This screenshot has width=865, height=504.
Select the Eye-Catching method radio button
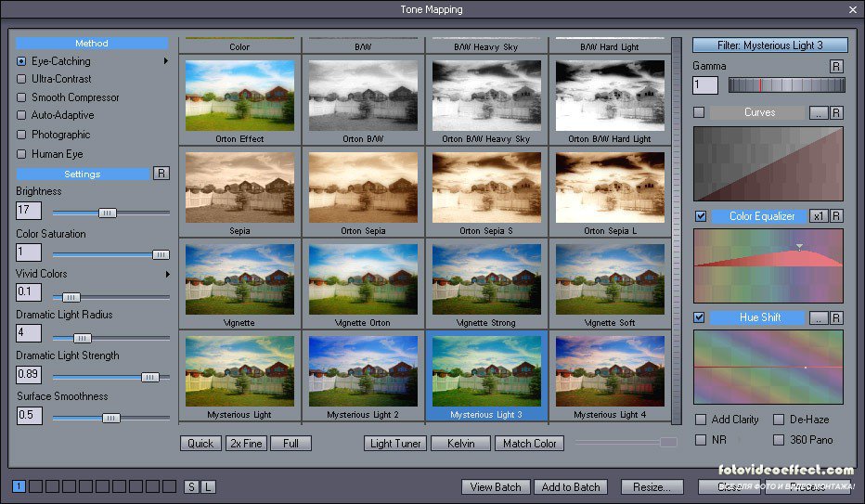click(x=21, y=61)
